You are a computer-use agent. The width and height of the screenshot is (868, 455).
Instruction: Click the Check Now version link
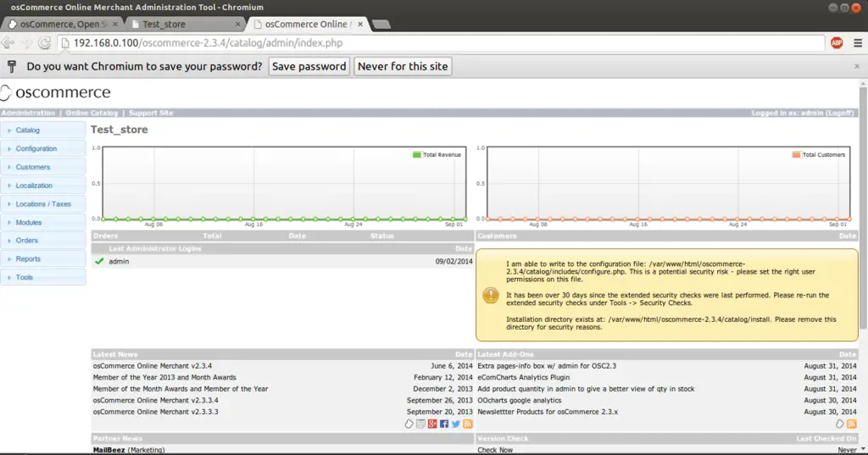click(x=495, y=450)
